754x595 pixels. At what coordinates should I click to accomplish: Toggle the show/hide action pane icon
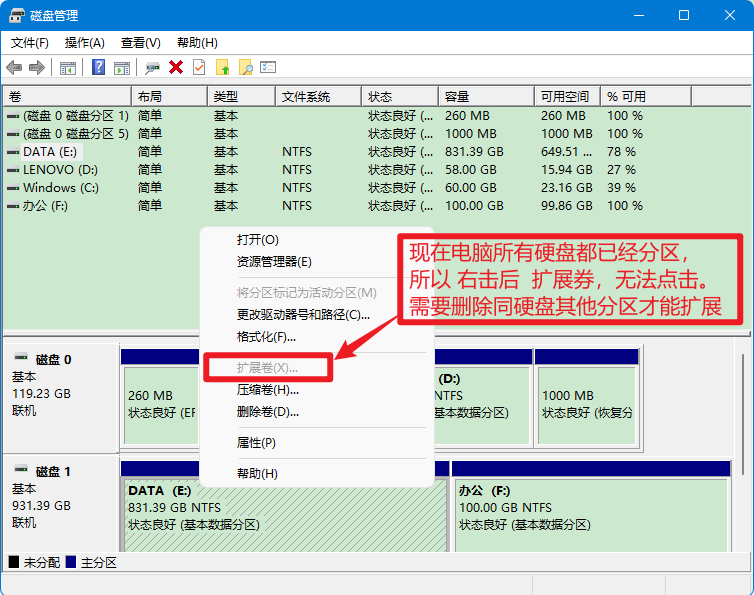[122, 68]
